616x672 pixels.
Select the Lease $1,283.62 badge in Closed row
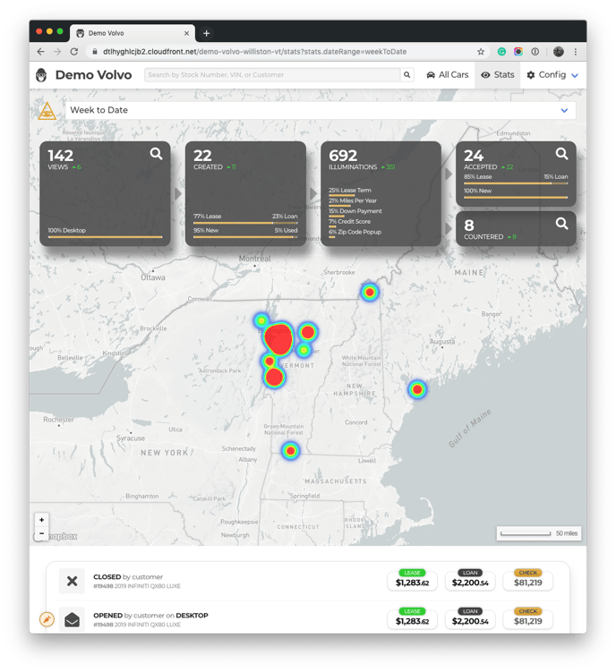point(412,580)
